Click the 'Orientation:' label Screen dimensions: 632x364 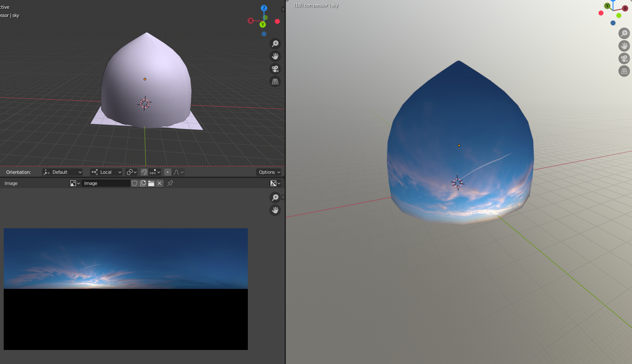pos(19,172)
